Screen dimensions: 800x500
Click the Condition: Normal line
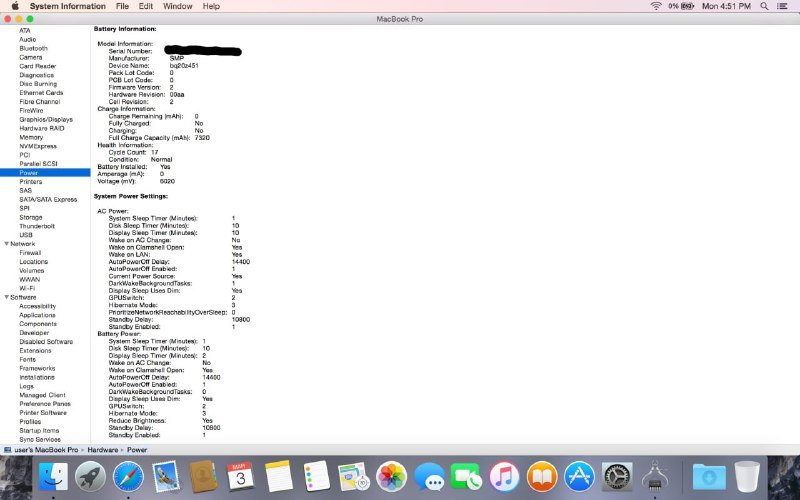click(x=140, y=159)
